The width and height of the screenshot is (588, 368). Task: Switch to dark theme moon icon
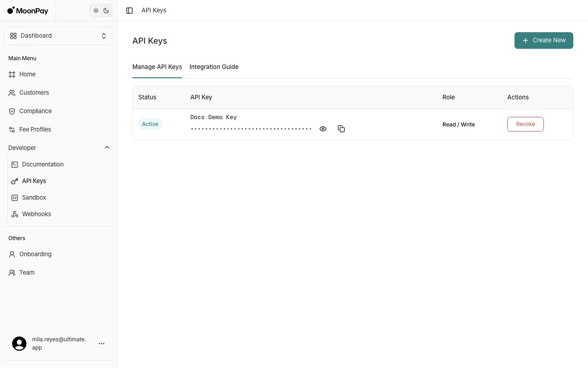[106, 11]
